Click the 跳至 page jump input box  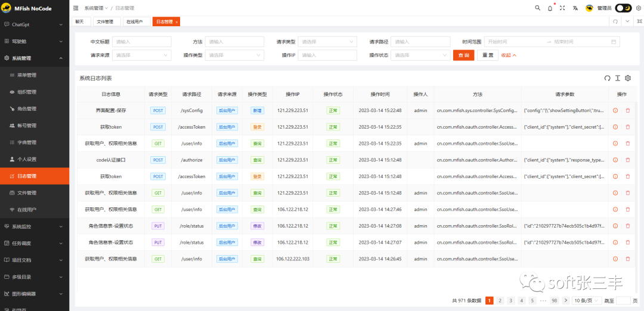coord(623,301)
